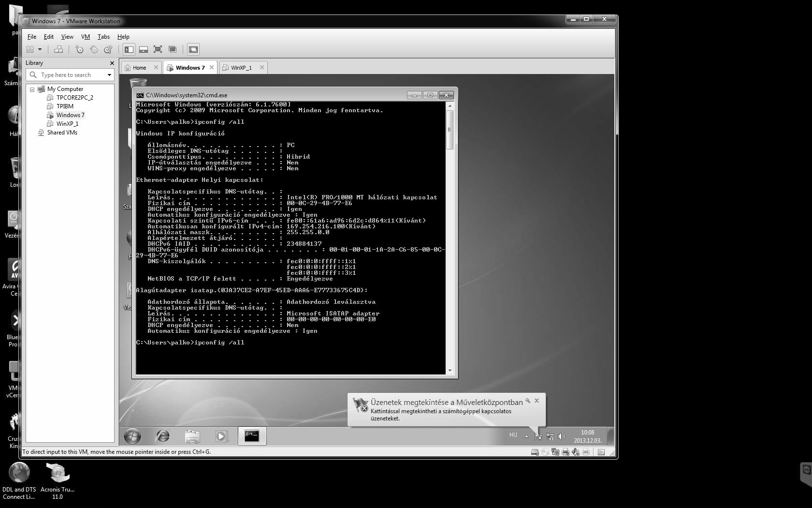
Task: Click the HU language indicator
Action: (513, 435)
